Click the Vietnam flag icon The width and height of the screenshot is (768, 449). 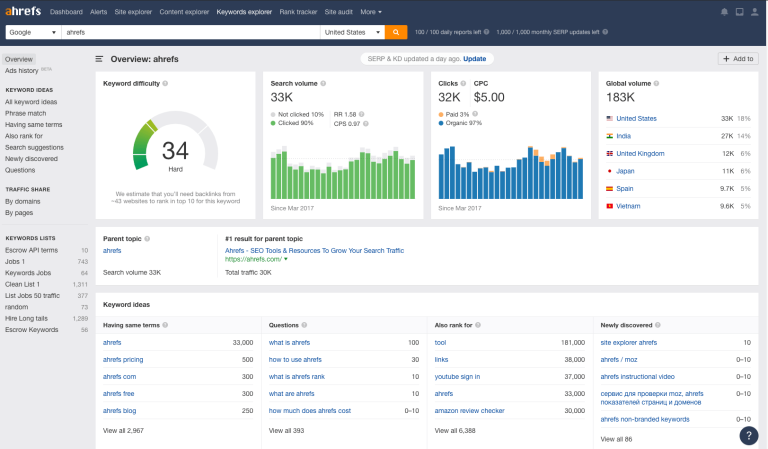tap(609, 206)
